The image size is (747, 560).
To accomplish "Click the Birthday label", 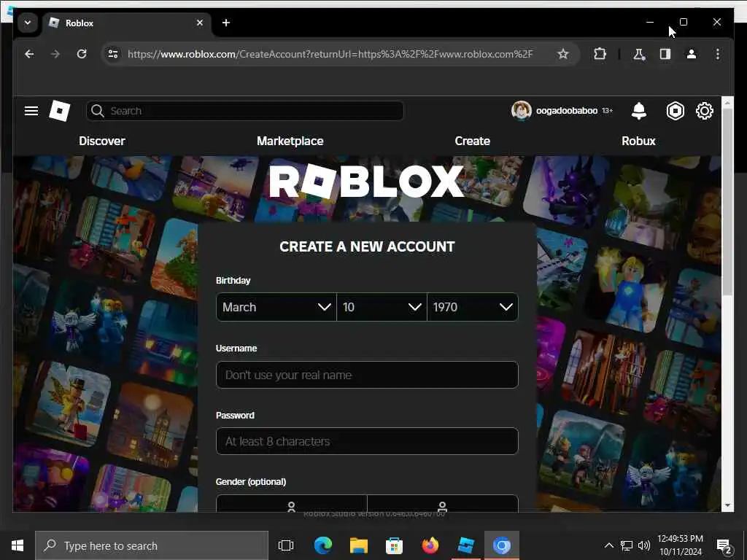I will pos(233,281).
